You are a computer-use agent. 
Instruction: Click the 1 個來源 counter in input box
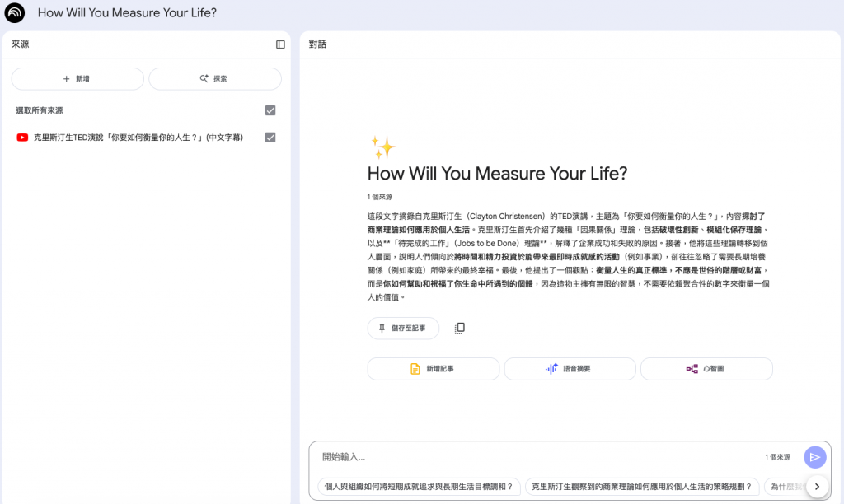point(778,457)
